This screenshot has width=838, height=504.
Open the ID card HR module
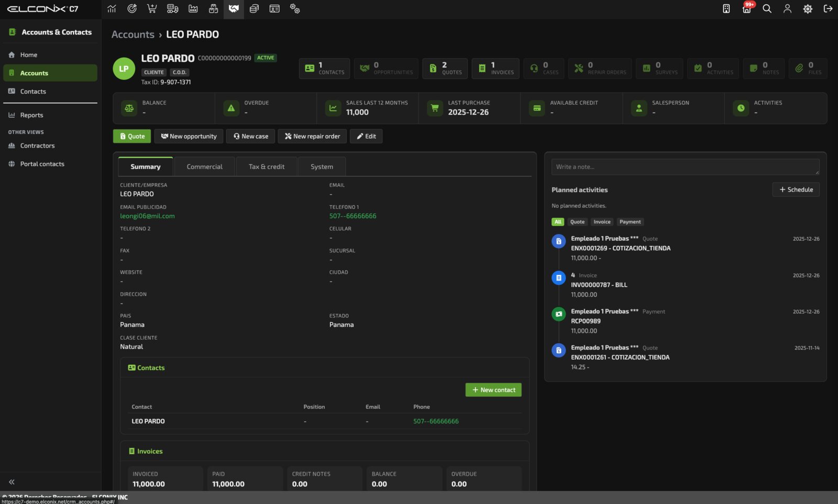tap(274, 9)
